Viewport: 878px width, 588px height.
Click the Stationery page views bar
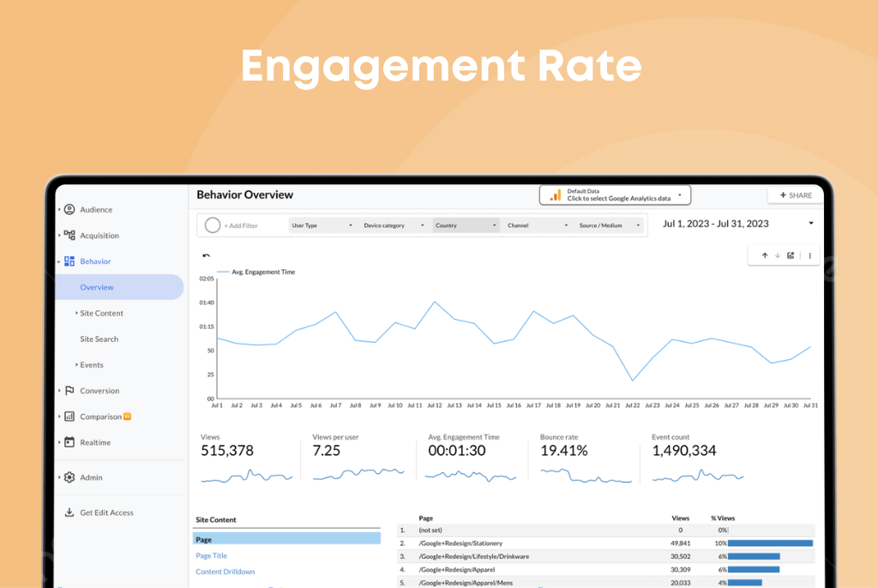(770, 543)
